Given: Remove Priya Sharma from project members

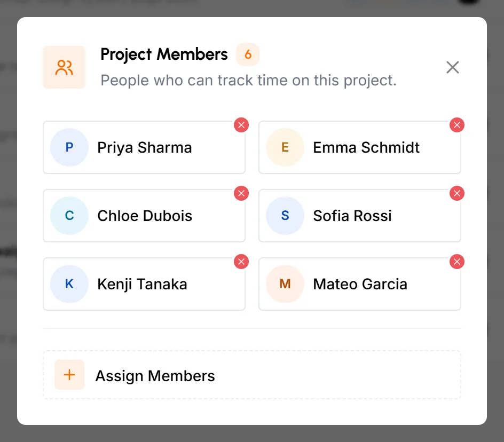Looking at the screenshot, I should pos(241,125).
